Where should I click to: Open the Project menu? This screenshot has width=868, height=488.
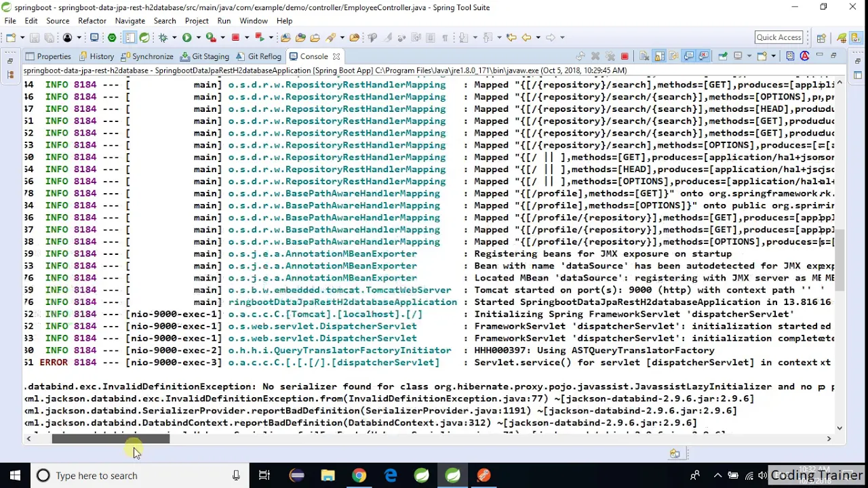click(x=197, y=21)
